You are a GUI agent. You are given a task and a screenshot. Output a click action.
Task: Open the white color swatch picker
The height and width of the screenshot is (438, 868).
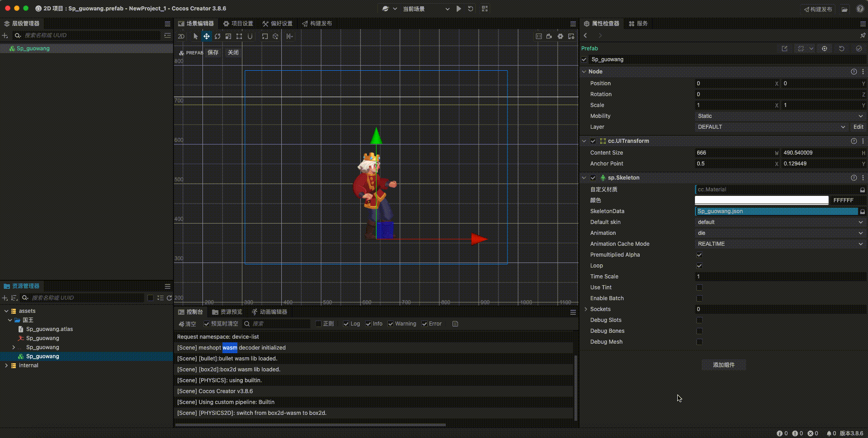tap(762, 200)
